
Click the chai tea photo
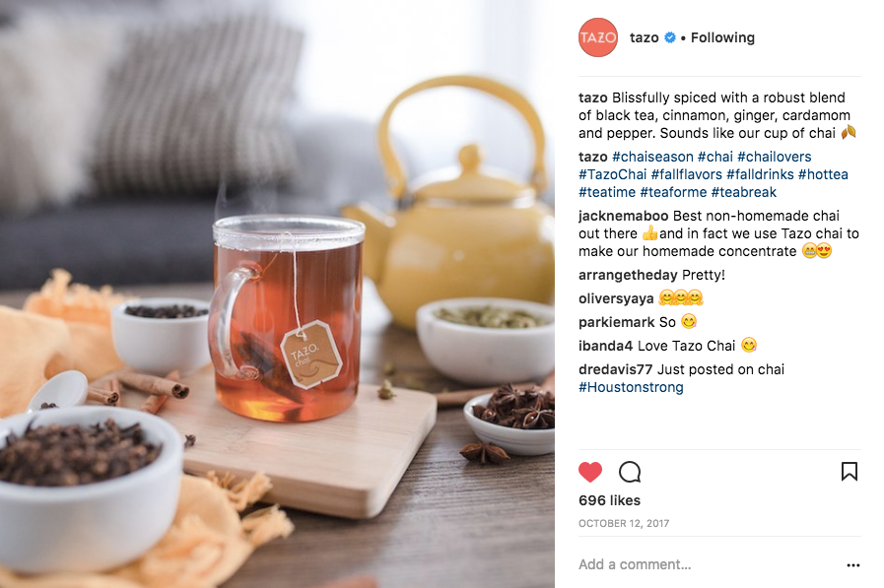277,294
